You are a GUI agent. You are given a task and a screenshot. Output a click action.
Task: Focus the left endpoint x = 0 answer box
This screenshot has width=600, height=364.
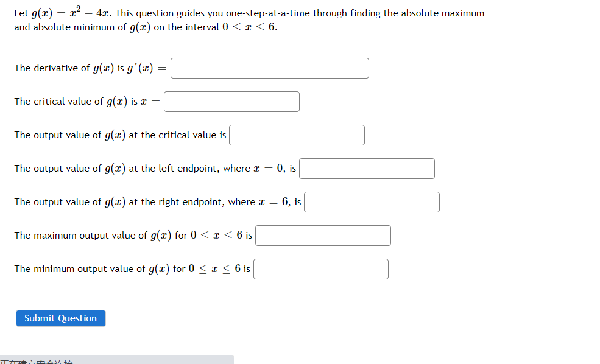point(366,169)
